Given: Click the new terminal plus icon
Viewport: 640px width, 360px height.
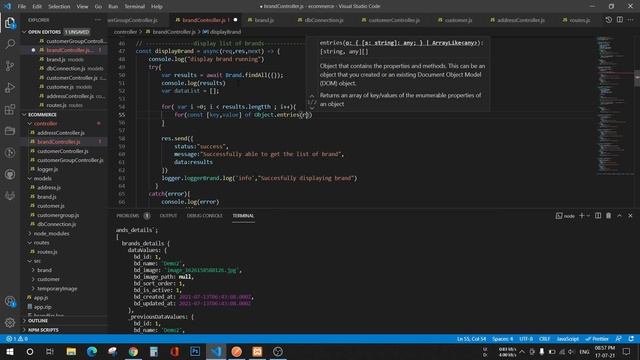Looking at the screenshot, I should coord(582,216).
